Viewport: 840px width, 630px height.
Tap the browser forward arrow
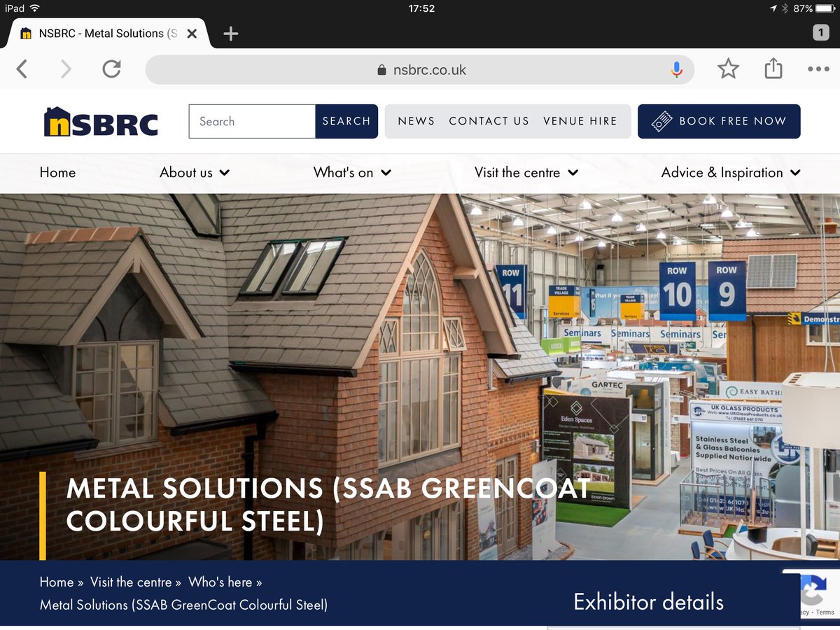[x=66, y=69]
